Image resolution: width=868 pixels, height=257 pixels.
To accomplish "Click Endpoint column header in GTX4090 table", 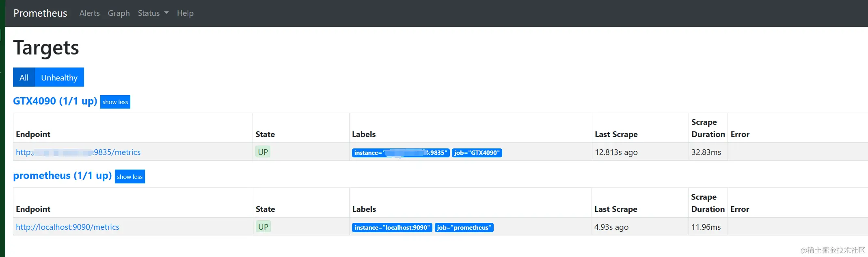I will pos(33,134).
